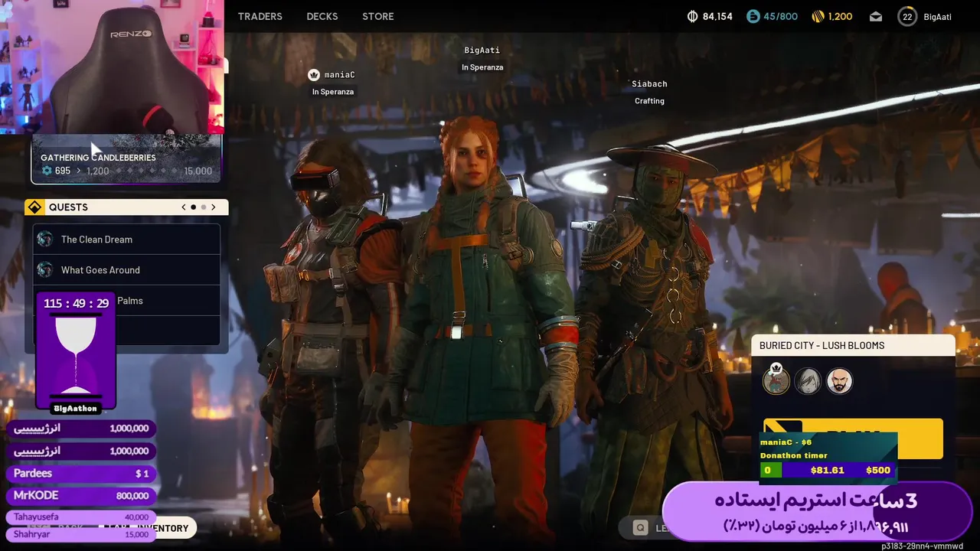The height and width of the screenshot is (551, 980).
Task: Select the second squad member avatar
Action: (x=808, y=381)
